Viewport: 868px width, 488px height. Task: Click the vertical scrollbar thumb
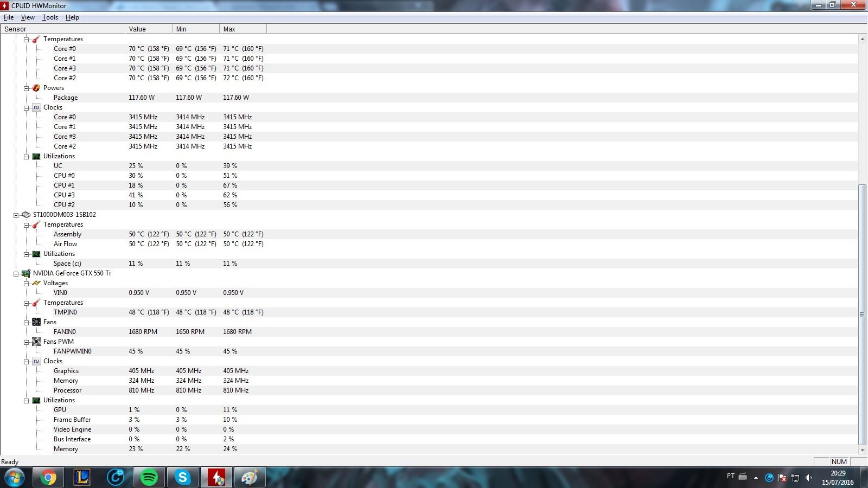(x=863, y=314)
